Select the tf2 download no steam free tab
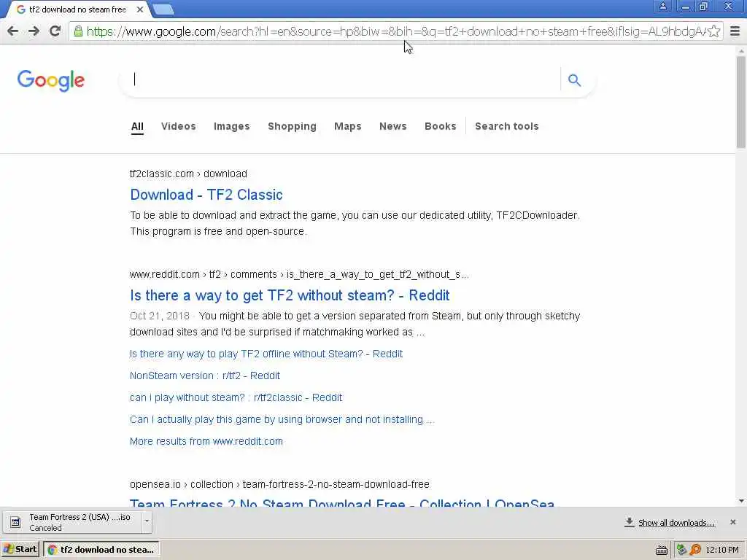This screenshot has height=560, width=747. [x=77, y=9]
